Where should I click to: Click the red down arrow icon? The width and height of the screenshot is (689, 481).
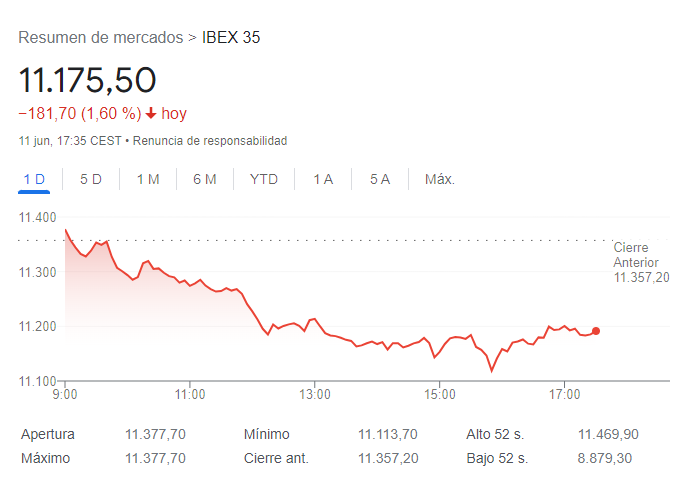pos(151,114)
